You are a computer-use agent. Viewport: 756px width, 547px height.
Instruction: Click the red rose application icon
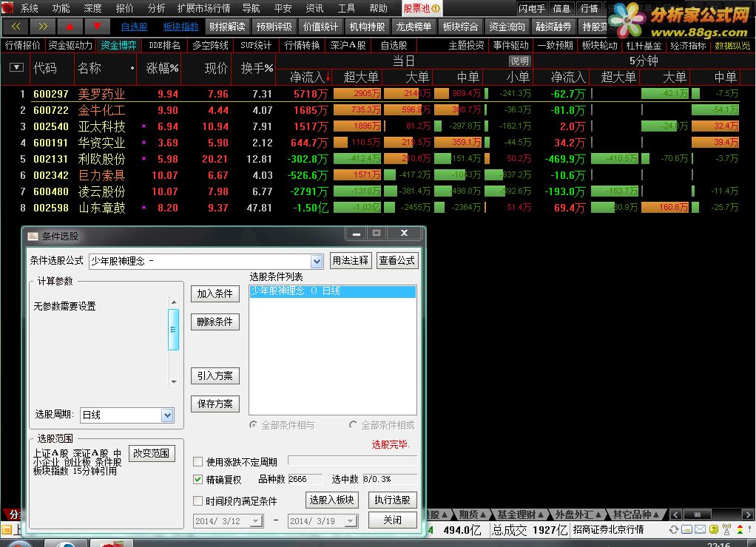7,7
